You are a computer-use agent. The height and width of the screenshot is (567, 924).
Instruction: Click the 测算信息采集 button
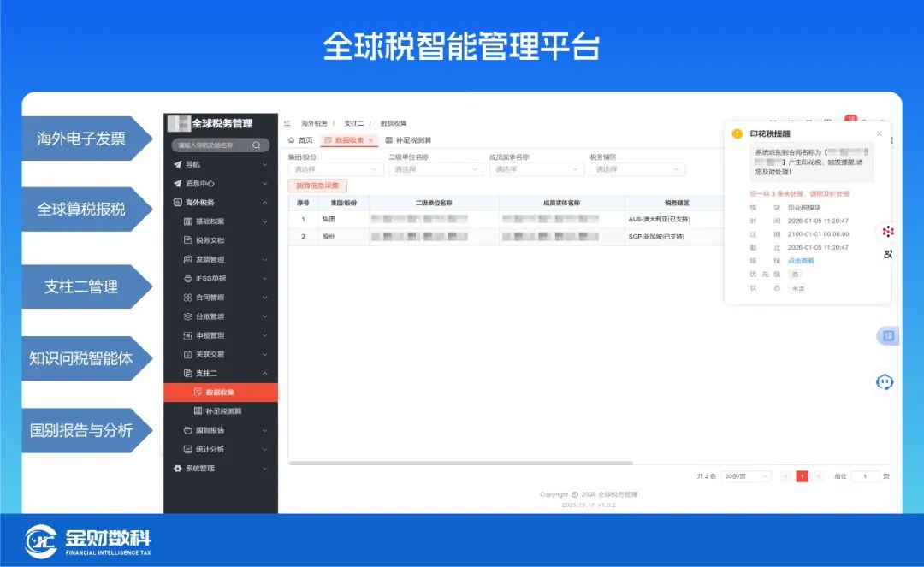click(x=317, y=186)
